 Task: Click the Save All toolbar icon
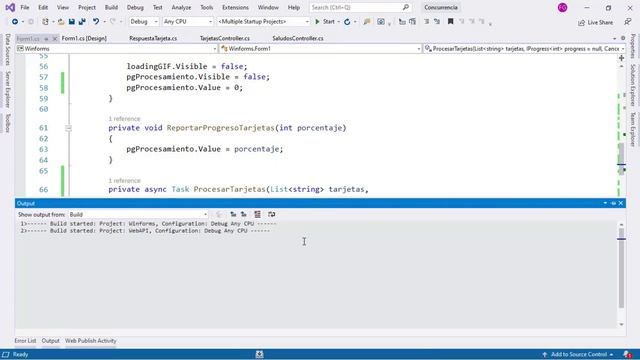point(82,22)
